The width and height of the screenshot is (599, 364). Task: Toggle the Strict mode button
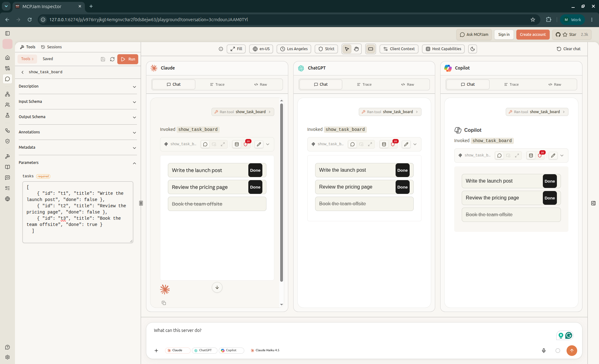[x=326, y=49]
